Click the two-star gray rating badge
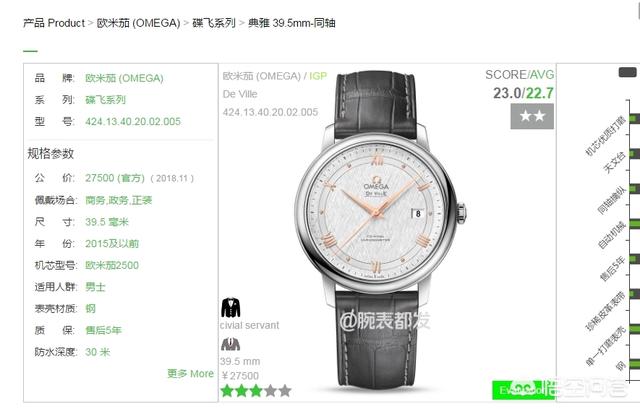 532,116
